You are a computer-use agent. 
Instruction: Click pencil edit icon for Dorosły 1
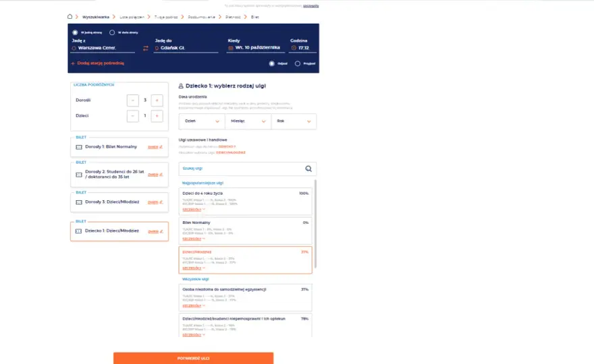[161, 147]
